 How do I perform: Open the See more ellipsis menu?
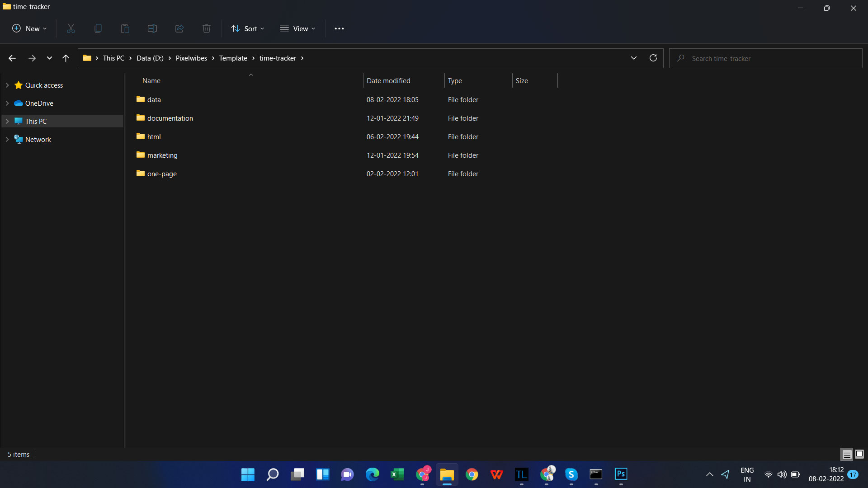click(x=339, y=28)
